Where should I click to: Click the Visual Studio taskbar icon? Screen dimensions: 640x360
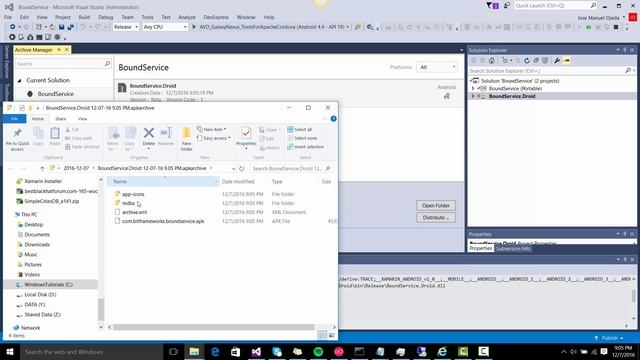pyautogui.click(x=256, y=351)
